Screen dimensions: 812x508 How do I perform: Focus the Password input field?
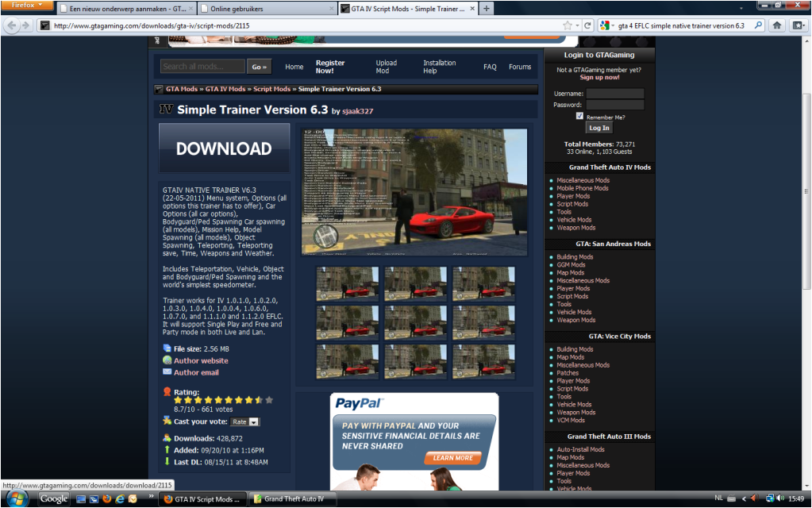(x=615, y=105)
